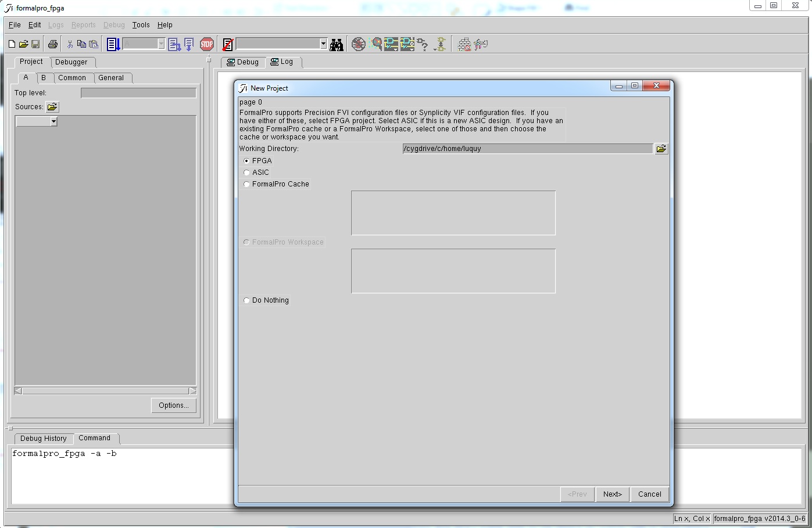Click the Print toolbar icon
Screen dimensions: 812x528
(x=53, y=44)
